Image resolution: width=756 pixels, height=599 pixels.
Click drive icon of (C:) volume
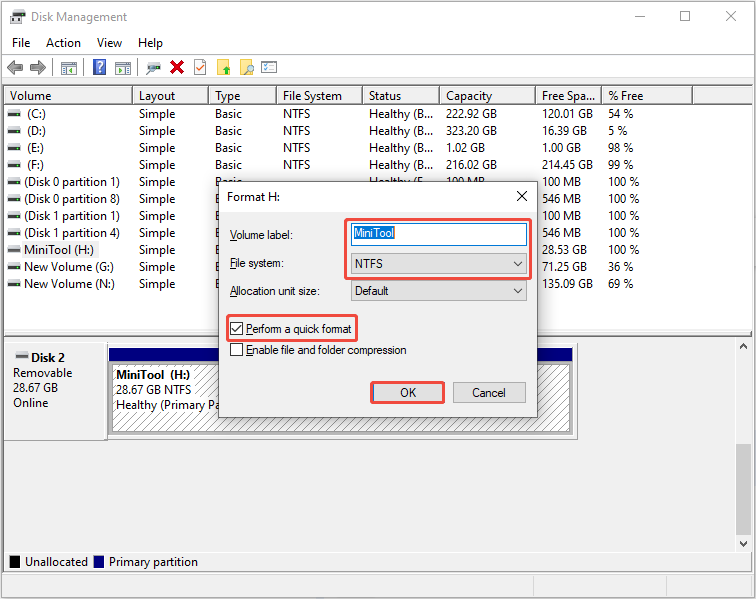(14, 114)
